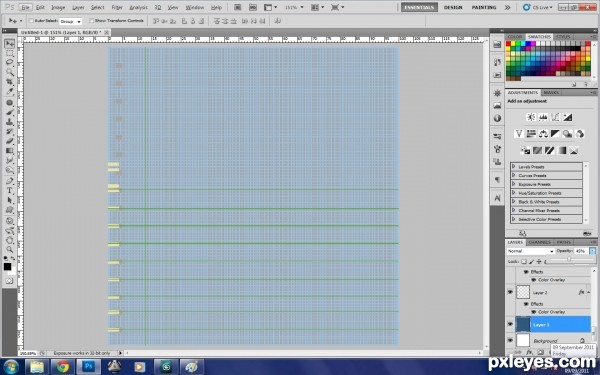The image size is (600, 375).
Task: Click the Levels adjustment icon
Action: pyautogui.click(x=543, y=117)
